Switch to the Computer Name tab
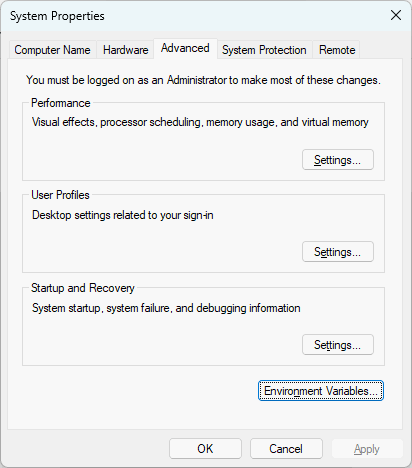This screenshot has height=468, width=412. 52,50
